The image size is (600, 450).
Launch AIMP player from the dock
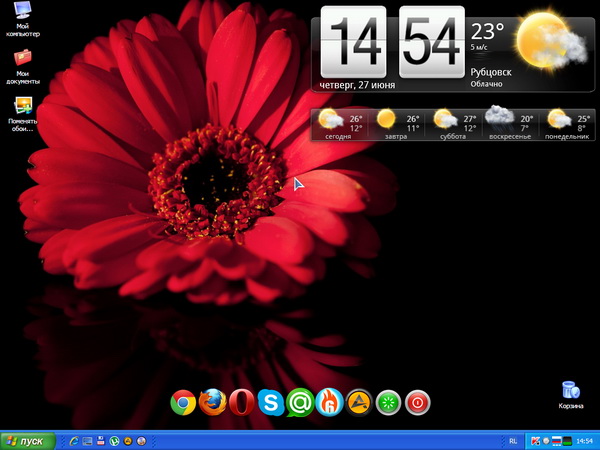click(x=359, y=403)
